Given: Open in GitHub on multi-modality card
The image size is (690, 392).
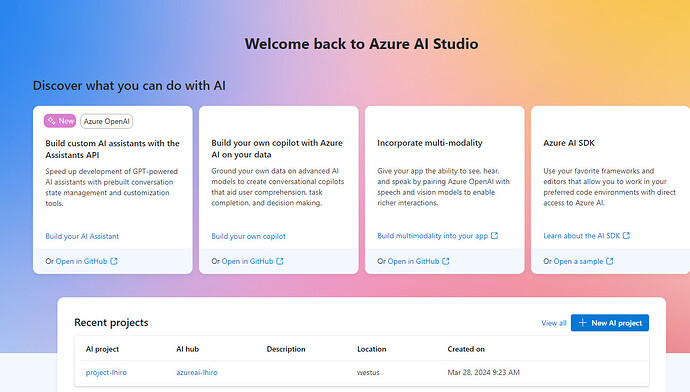Looking at the screenshot, I should 413,261.
